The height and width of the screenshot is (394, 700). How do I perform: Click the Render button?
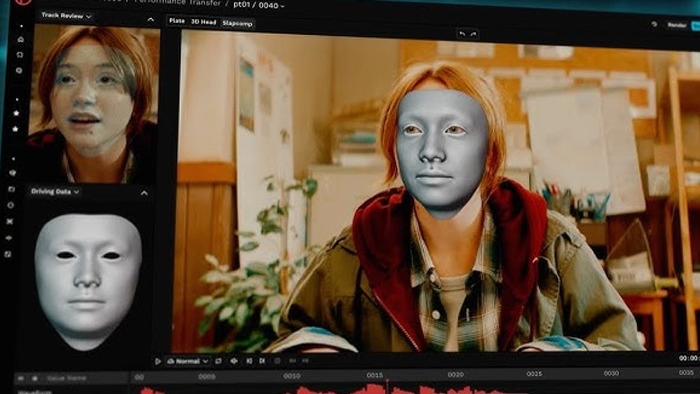[677, 25]
